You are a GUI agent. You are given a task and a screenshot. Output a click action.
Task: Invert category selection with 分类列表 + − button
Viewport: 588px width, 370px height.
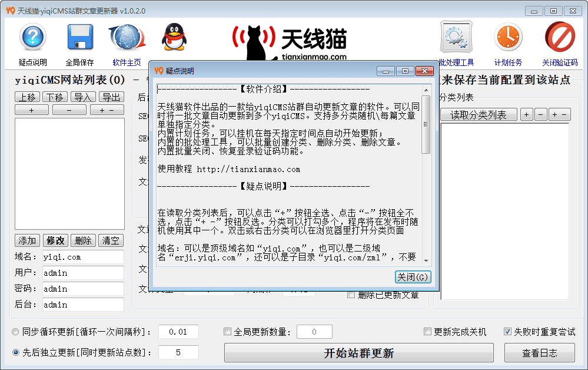[x=560, y=114]
